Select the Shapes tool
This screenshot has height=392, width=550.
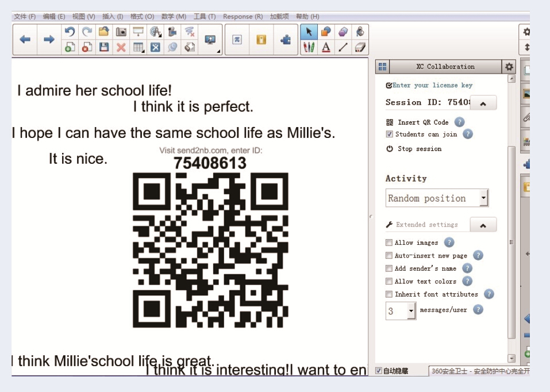coord(326,32)
